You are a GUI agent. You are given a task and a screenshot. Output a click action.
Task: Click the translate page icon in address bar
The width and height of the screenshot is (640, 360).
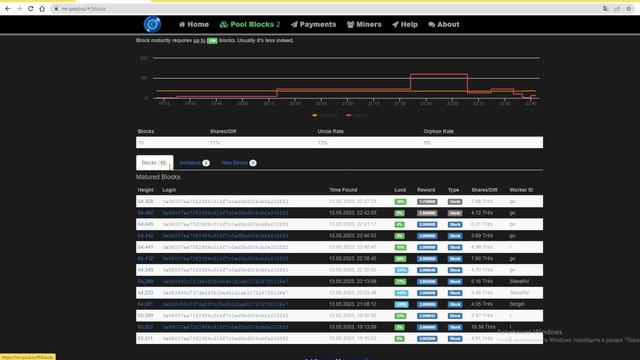click(605, 9)
